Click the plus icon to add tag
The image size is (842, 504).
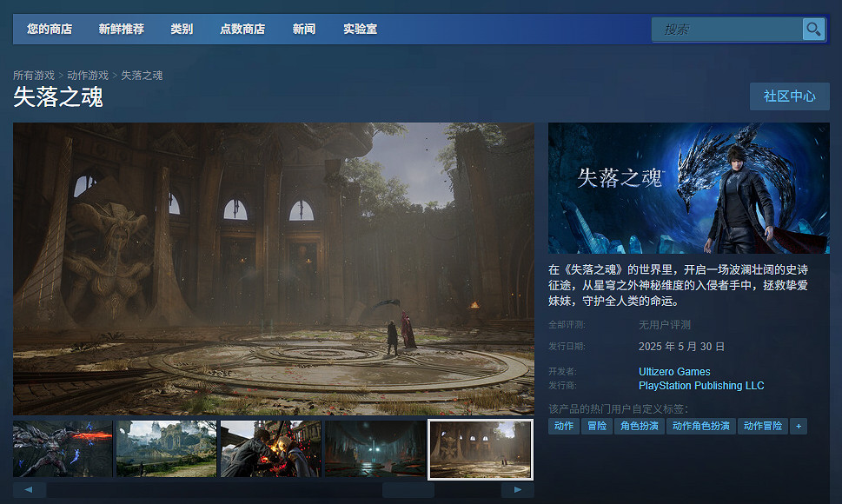[799, 427]
